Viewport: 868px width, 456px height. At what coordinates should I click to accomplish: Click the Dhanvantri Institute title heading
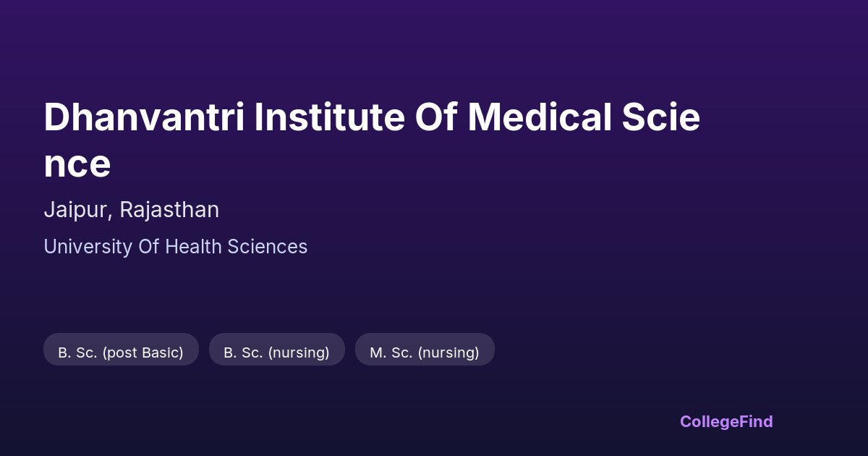(372, 118)
